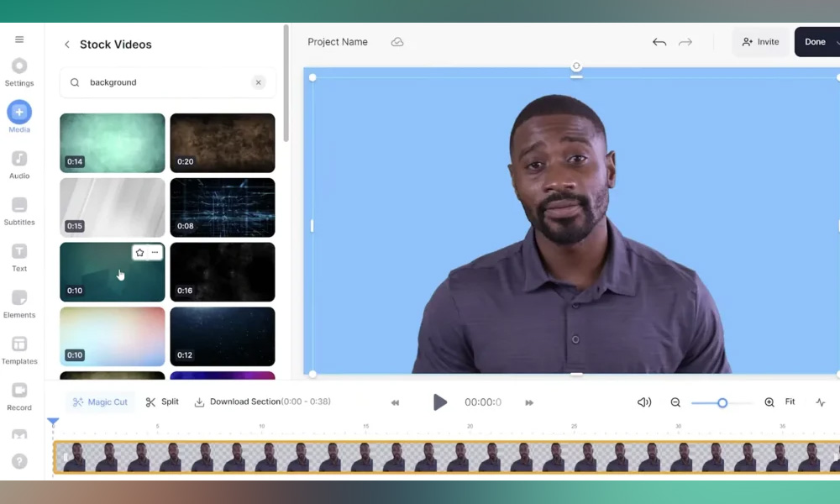Mute the audio with speaker icon
This screenshot has height=504, width=840.
[x=644, y=402]
